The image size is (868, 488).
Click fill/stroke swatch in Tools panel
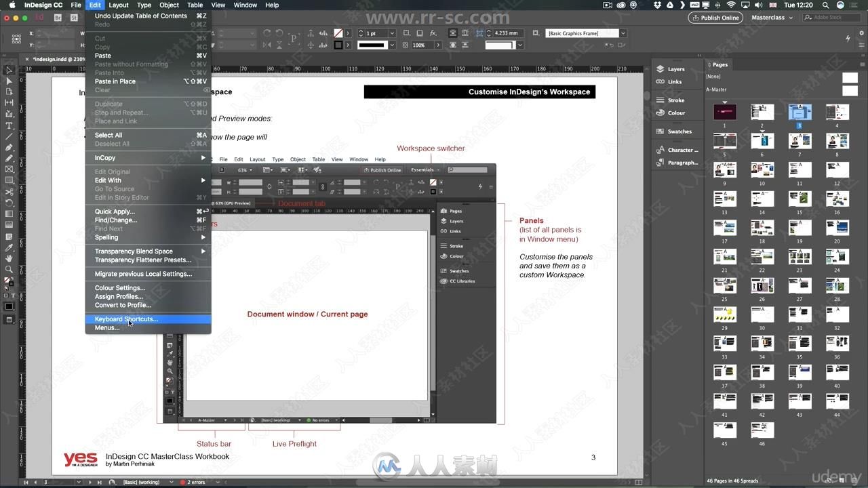(8, 281)
